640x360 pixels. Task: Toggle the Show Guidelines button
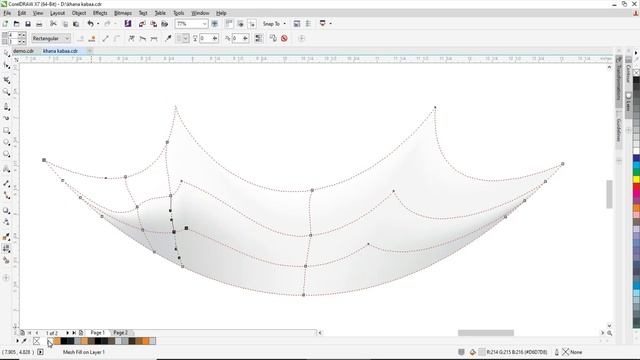click(252, 24)
